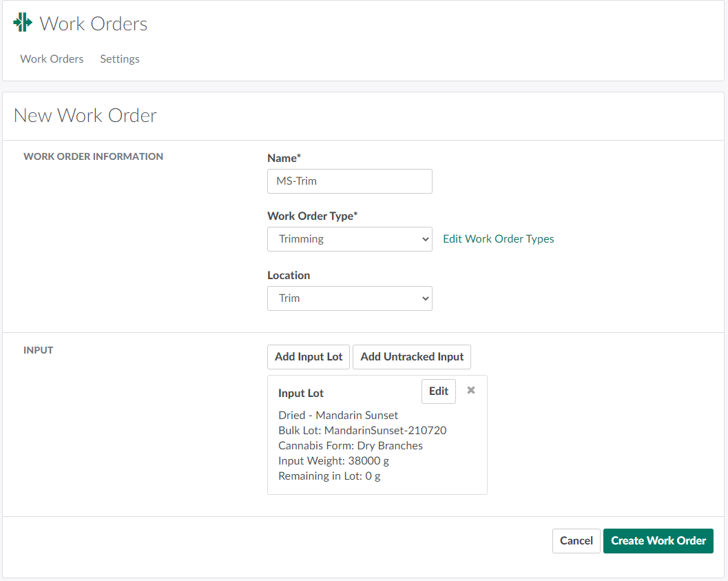The image size is (728, 581).
Task: Click the Work Orders page title
Action: [x=94, y=23]
